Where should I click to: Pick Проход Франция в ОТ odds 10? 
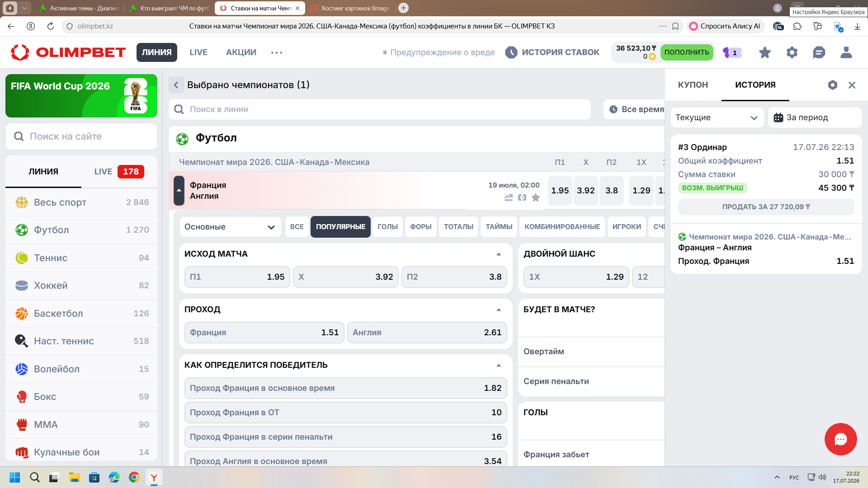pyautogui.click(x=346, y=413)
